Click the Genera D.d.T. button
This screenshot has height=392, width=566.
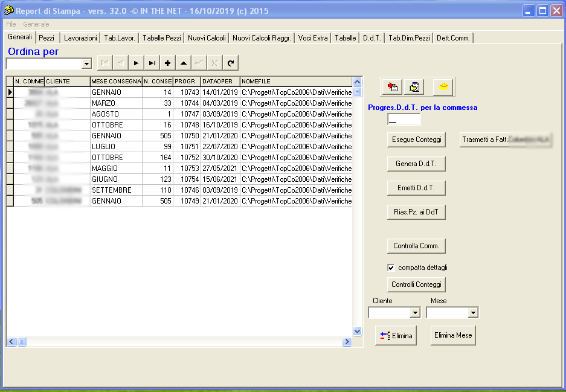click(417, 164)
